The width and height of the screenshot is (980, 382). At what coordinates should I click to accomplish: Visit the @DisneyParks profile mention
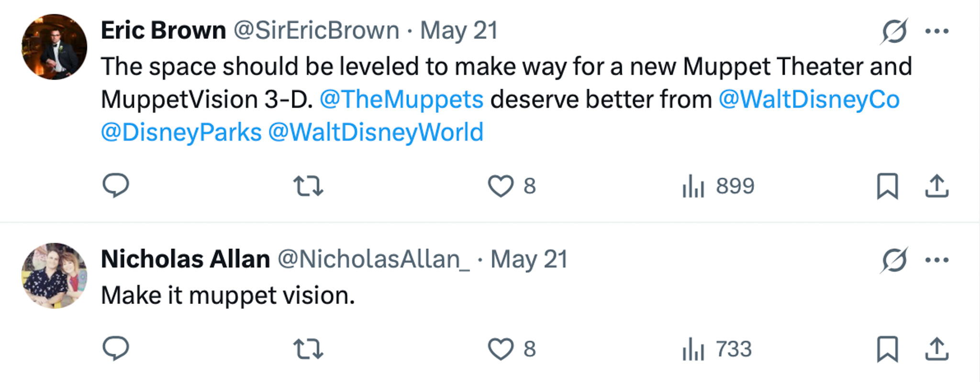tap(181, 133)
